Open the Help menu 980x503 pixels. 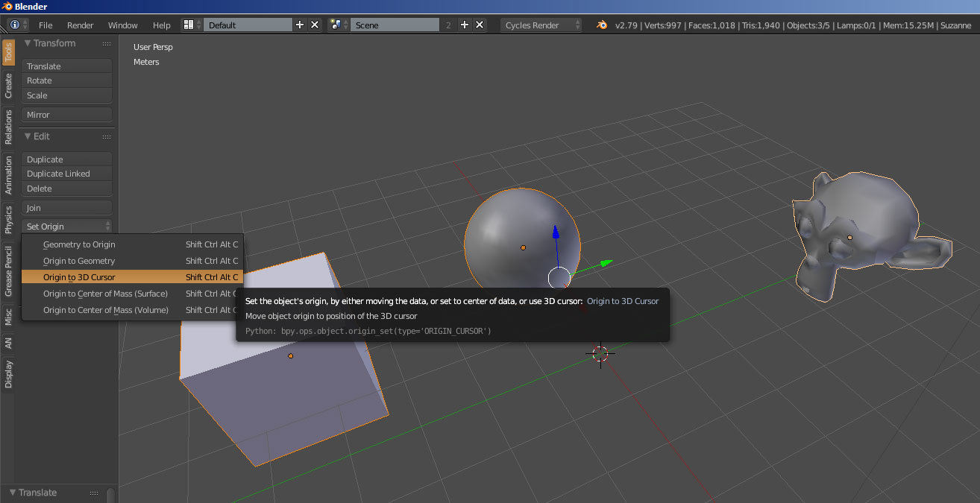(x=162, y=25)
